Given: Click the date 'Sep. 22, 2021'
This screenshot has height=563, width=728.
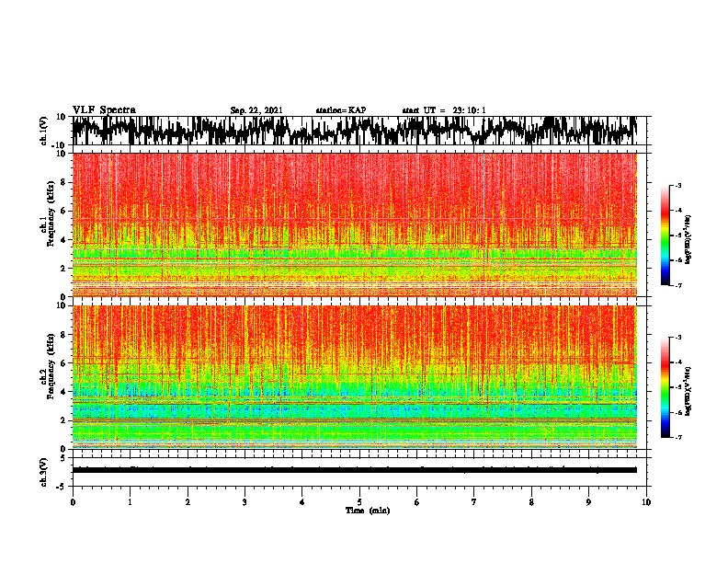Looking at the screenshot, I should point(256,110).
